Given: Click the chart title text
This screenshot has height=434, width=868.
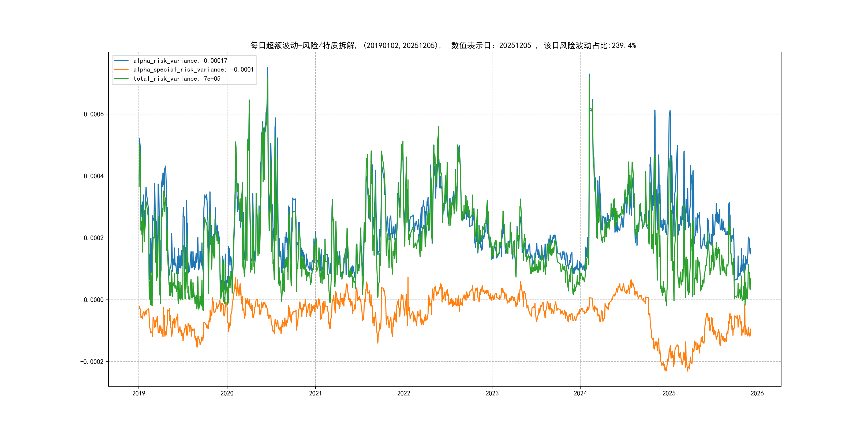Looking at the screenshot, I should tap(443, 46).
